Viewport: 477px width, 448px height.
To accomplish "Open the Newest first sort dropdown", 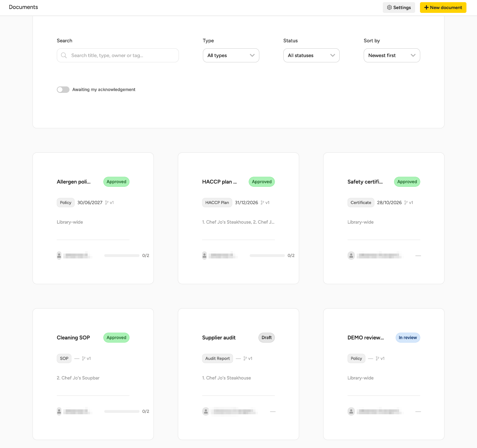I will 392,55.
